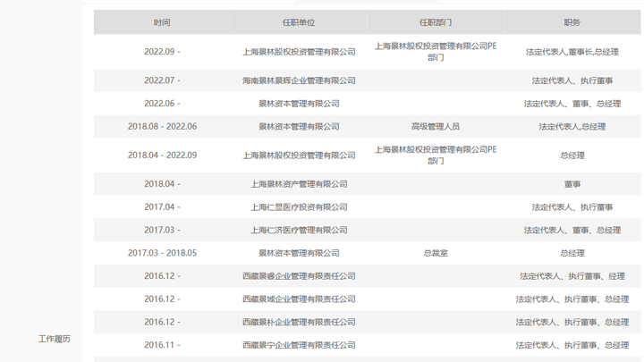The height and width of the screenshot is (362, 644).
Task: Select 法定代表人,董事长,总经理 position cell
Action: tap(572, 52)
